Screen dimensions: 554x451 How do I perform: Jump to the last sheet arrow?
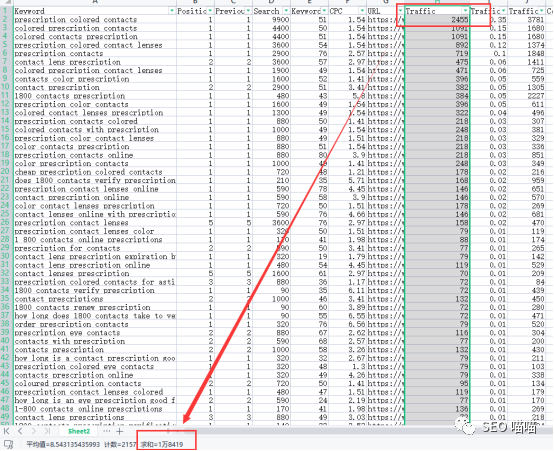(x=47, y=431)
